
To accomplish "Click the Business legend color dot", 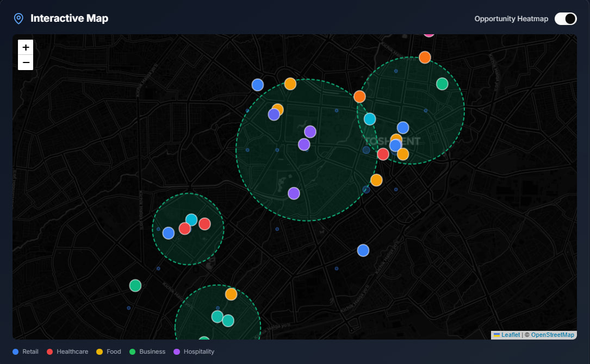I will pyautogui.click(x=133, y=352).
